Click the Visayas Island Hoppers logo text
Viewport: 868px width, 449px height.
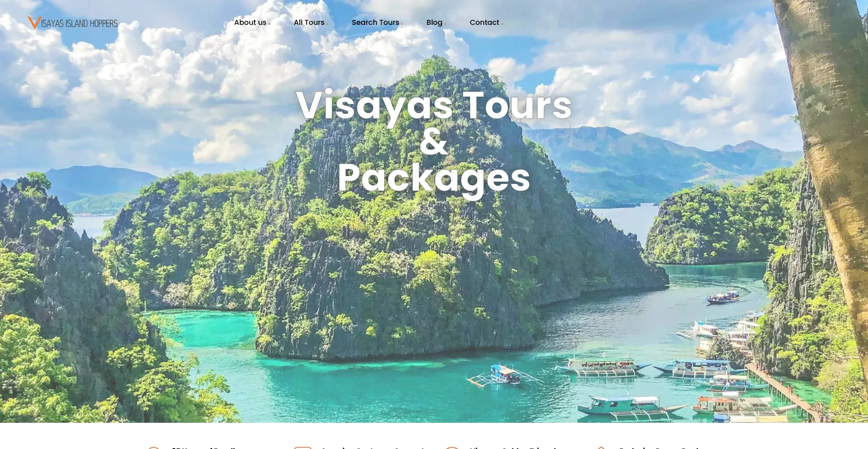tap(80, 24)
